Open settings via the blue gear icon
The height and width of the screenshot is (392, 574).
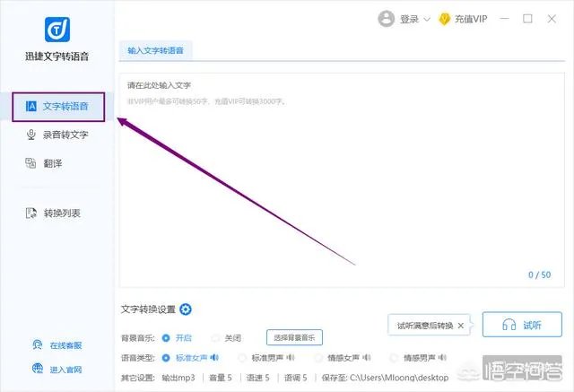[186, 309]
